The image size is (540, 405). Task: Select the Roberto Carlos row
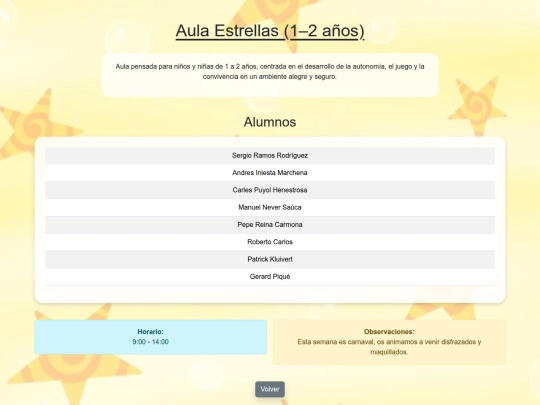(270, 242)
